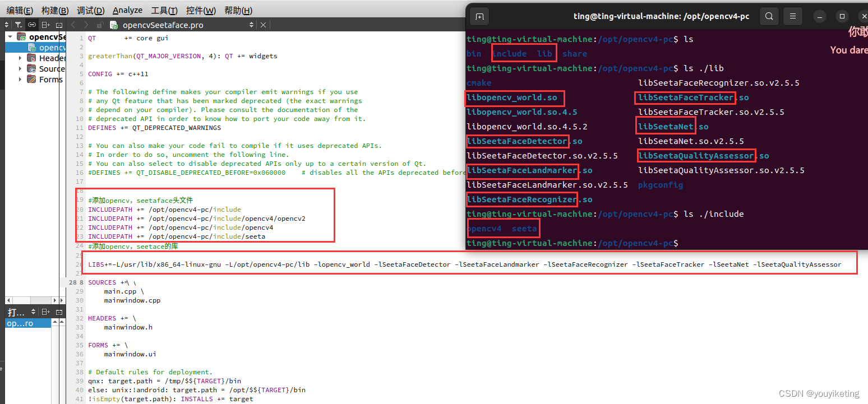This screenshot has width=868, height=404.
Task: Click the go back arrow in editor toolbar
Action: 72,25
